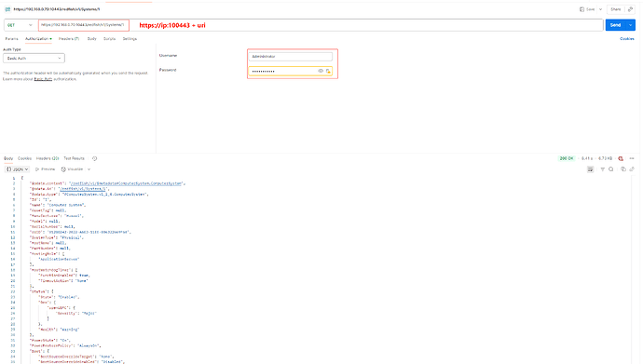Open the Basic Auth type dropdown
643x364 pixels.
click(x=34, y=58)
